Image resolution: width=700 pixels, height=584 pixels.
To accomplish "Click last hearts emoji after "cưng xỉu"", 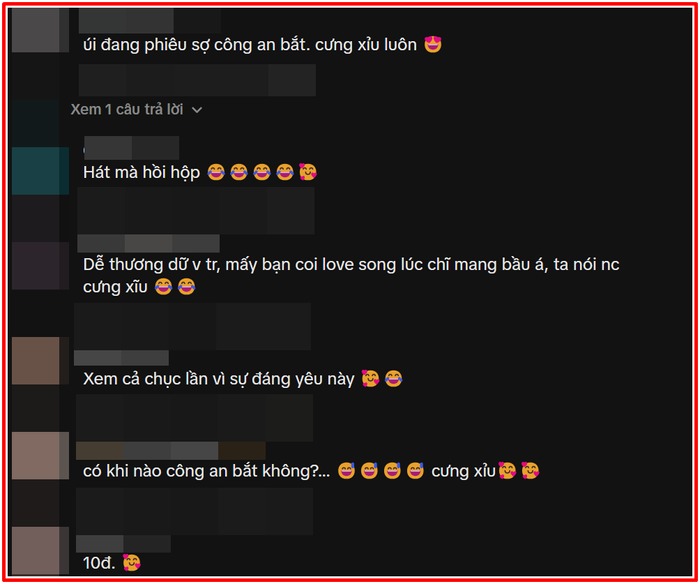I will point(530,471).
